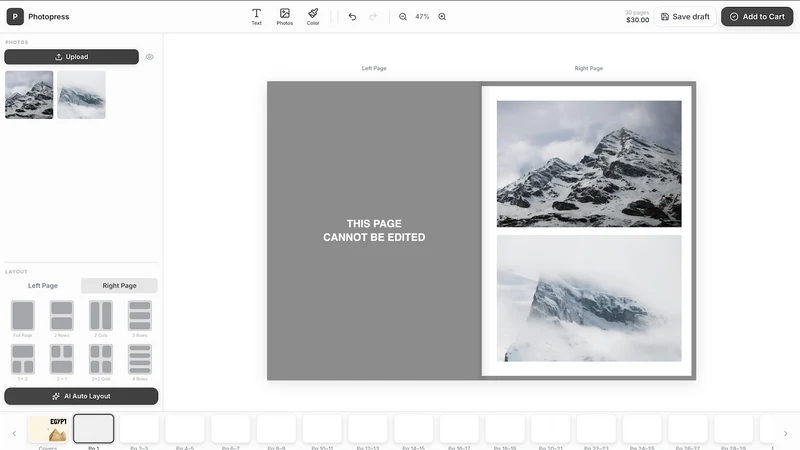
Task: Select the foggy mountain photo thumbnail
Action: [81, 95]
